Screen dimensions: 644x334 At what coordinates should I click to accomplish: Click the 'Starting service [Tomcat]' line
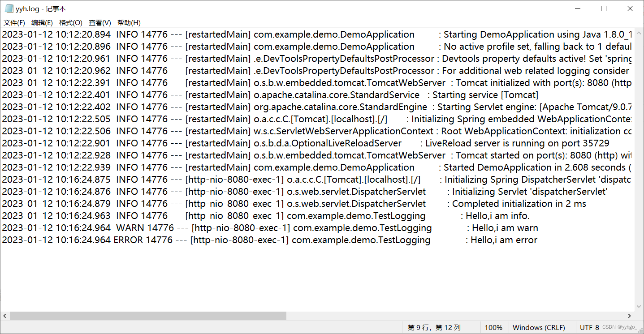point(270,95)
